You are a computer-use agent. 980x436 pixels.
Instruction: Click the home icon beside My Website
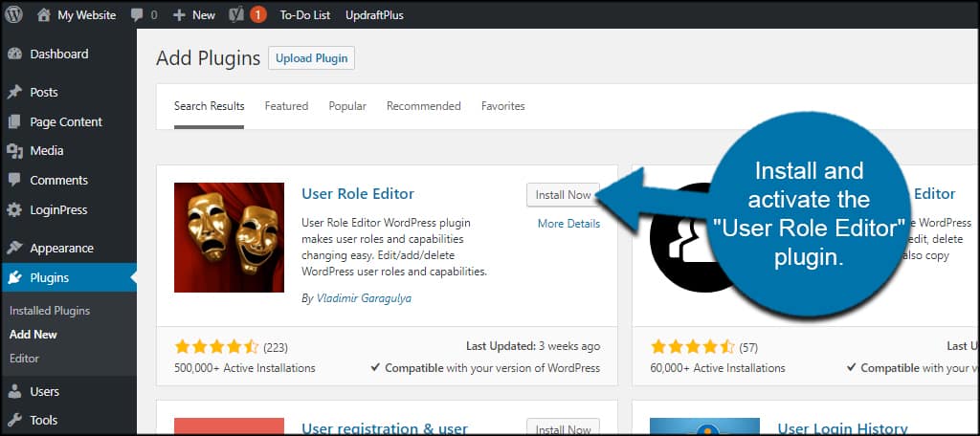click(x=44, y=15)
